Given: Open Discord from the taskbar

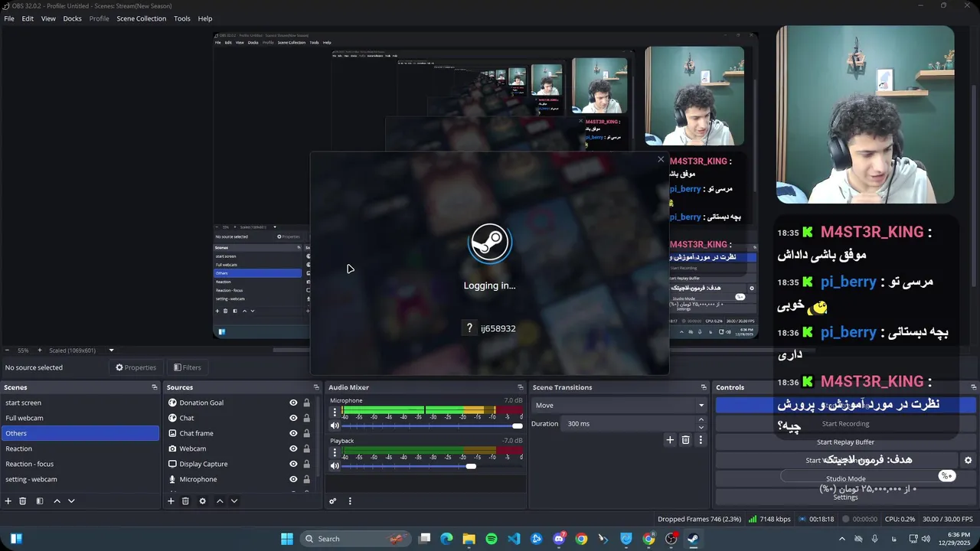Looking at the screenshot, I should pos(559,539).
